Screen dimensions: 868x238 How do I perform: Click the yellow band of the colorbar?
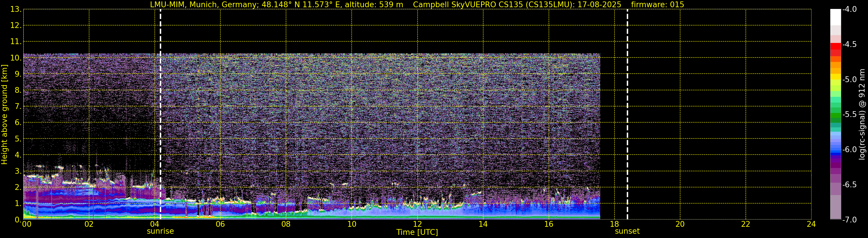(835, 77)
